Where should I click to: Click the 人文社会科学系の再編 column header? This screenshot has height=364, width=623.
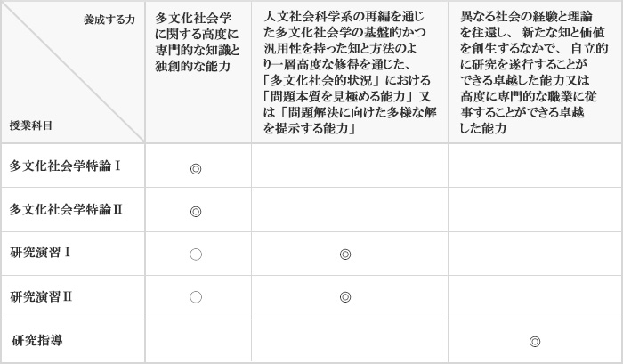point(350,72)
